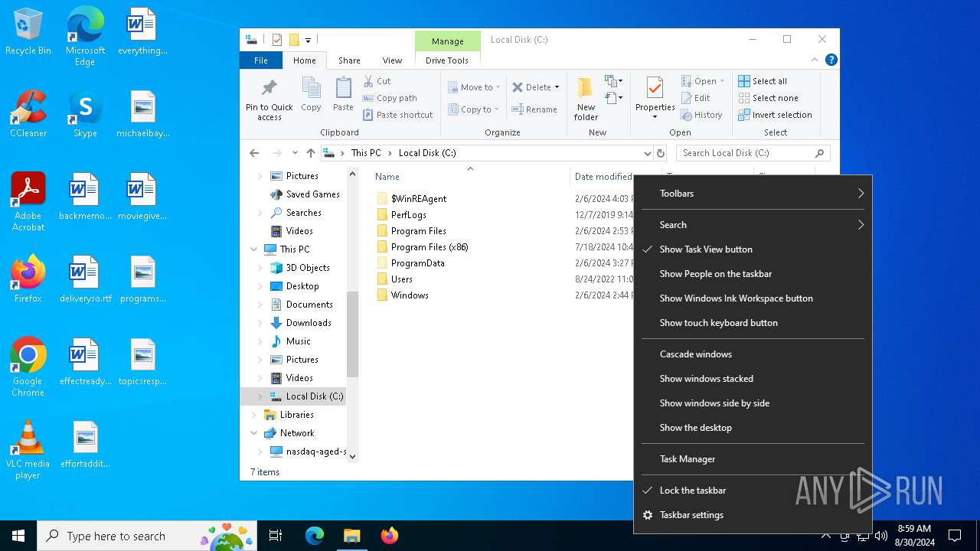Screen dimensions: 980x551
Task: Select the Program Files folder
Action: (418, 231)
